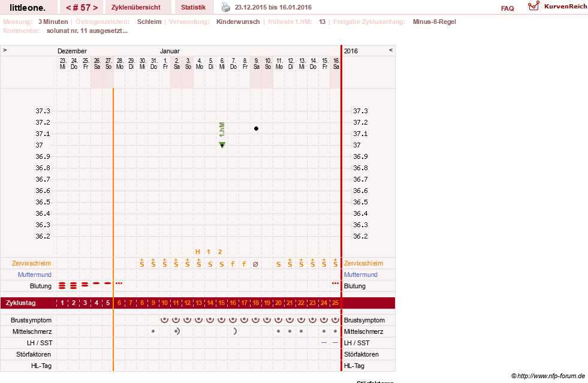The image size is (588, 383).
Task: Click the 'ø' mucus symbol on cycle day 18
Action: pos(255,264)
